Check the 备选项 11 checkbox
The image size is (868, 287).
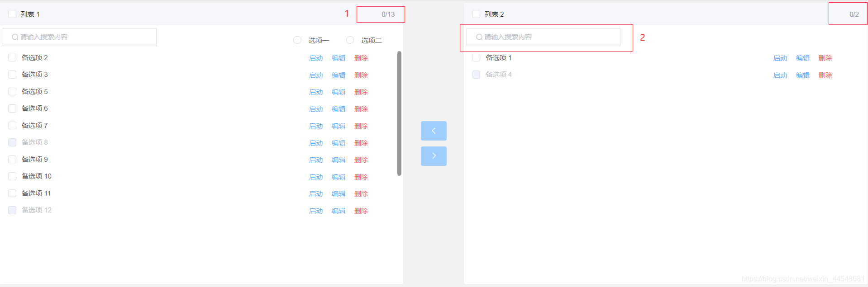pyautogui.click(x=12, y=193)
